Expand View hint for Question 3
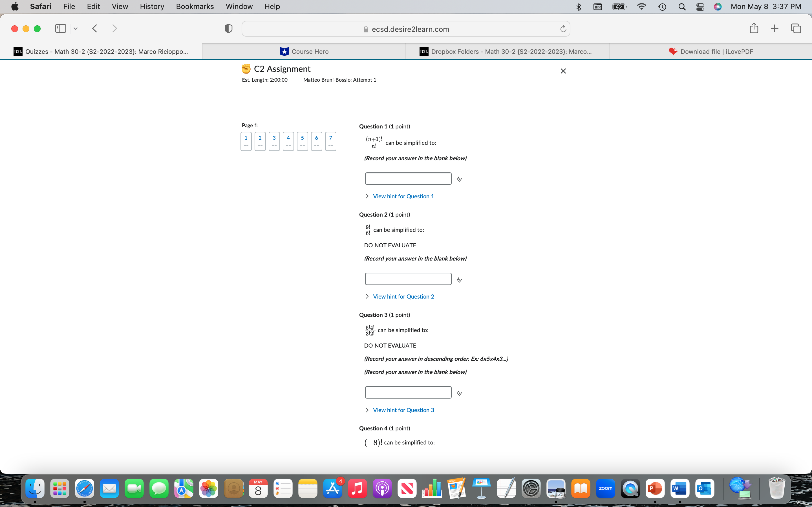 click(x=403, y=410)
